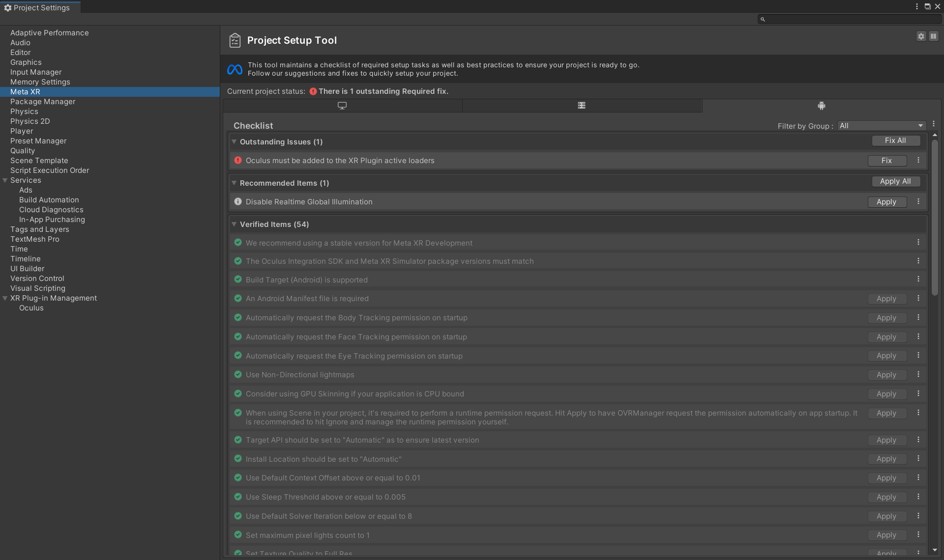Switch to the Android platform tab
Image resolution: width=944 pixels, height=560 pixels.
pos(821,106)
